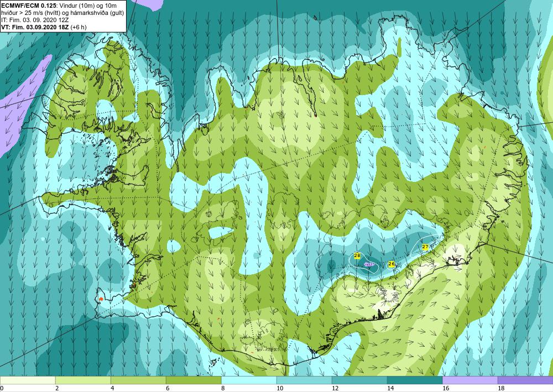Viewport: 553px width, 392px height.
Task: Select the 8–10 m/s light cyan swatch
Action: point(249,380)
